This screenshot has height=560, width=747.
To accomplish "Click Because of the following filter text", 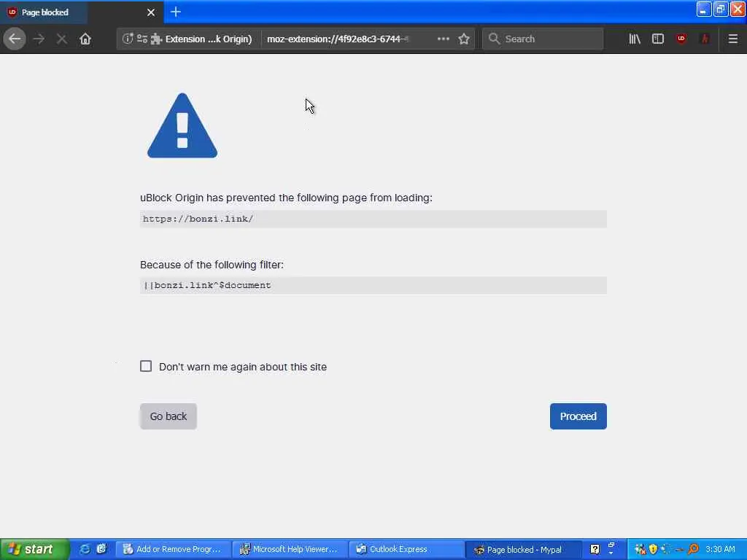I will (212, 265).
